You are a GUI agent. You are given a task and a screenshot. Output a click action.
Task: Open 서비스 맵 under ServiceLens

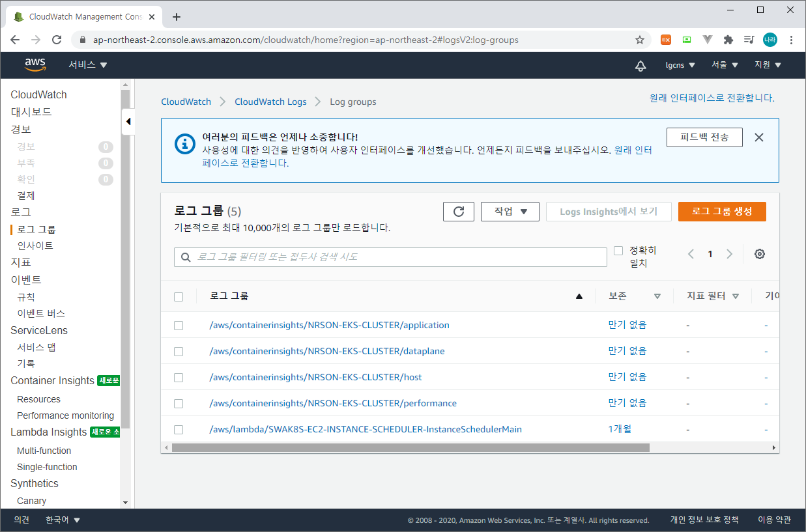[36, 347]
